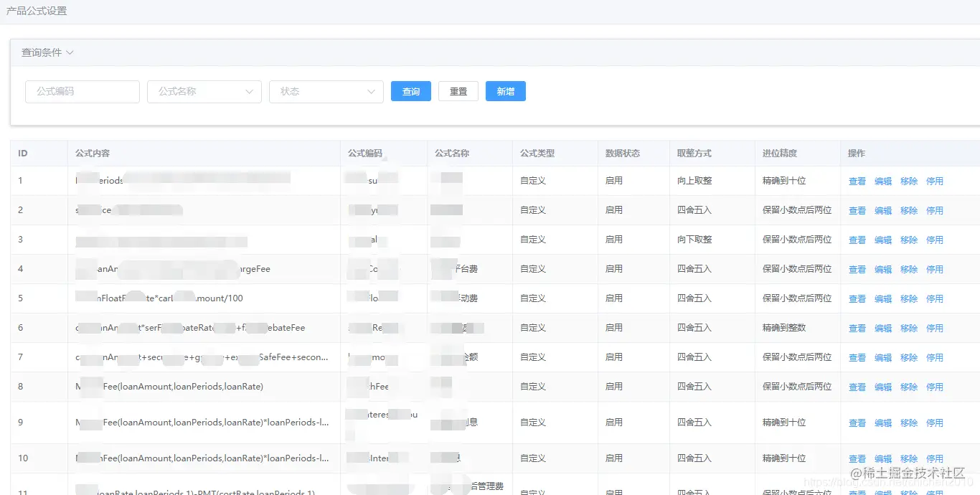Screen dimensions: 980x495
Task: Click 查看 link in row 8
Action: 857,387
